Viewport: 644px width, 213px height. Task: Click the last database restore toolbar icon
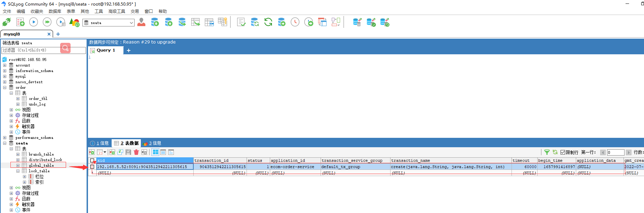[x=385, y=22]
